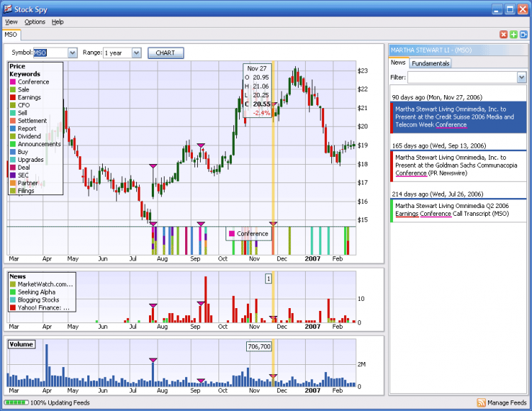The image size is (532, 411).
Task: Click the Earnings keyword color swatch
Action: click(13, 97)
